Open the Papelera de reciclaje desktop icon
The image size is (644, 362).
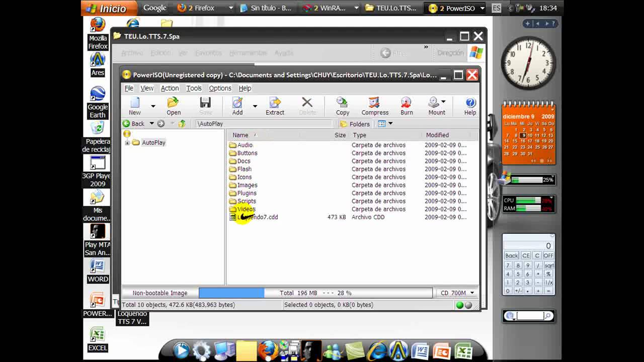[x=98, y=137]
